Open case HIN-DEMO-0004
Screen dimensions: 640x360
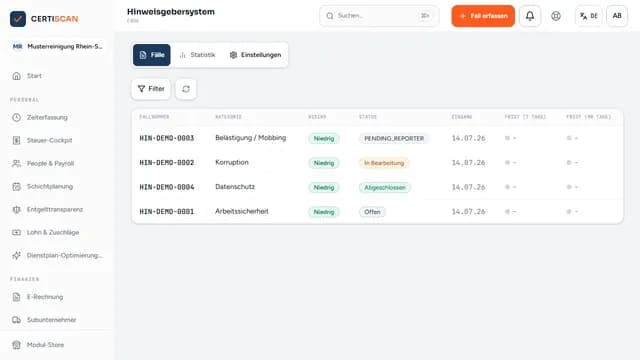coord(167,187)
